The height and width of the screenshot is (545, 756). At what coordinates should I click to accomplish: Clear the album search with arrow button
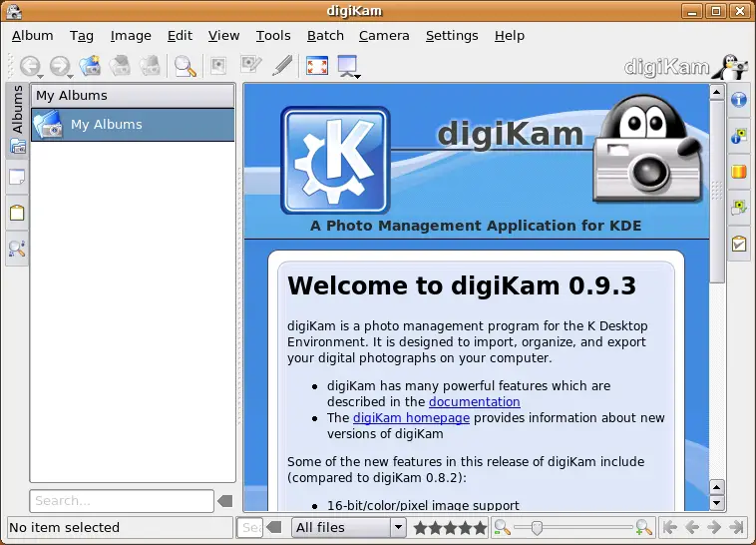pyautogui.click(x=225, y=501)
